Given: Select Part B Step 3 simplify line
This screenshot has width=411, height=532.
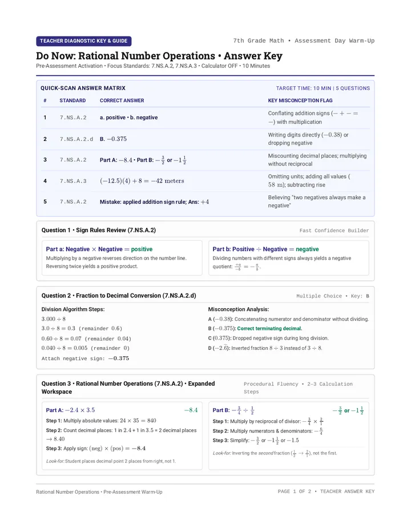Looking at the screenshot, I should [256, 441].
